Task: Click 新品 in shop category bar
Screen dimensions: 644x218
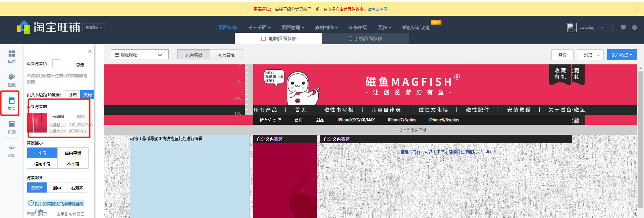Action: coord(320,120)
